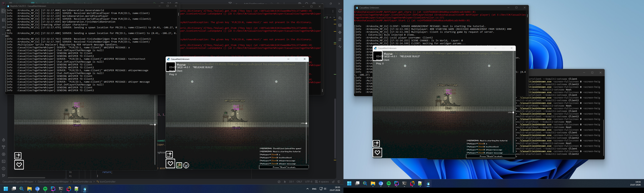This screenshot has width=644, height=193.
Task: Jump to next highlighted problem arrow in editor
Action: pos(334,18)
